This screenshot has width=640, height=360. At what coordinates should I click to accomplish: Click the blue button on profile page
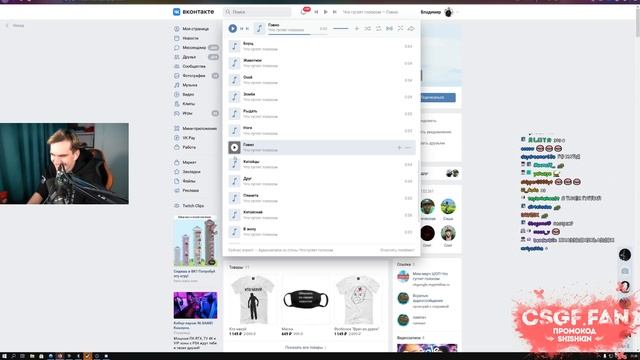(438, 98)
